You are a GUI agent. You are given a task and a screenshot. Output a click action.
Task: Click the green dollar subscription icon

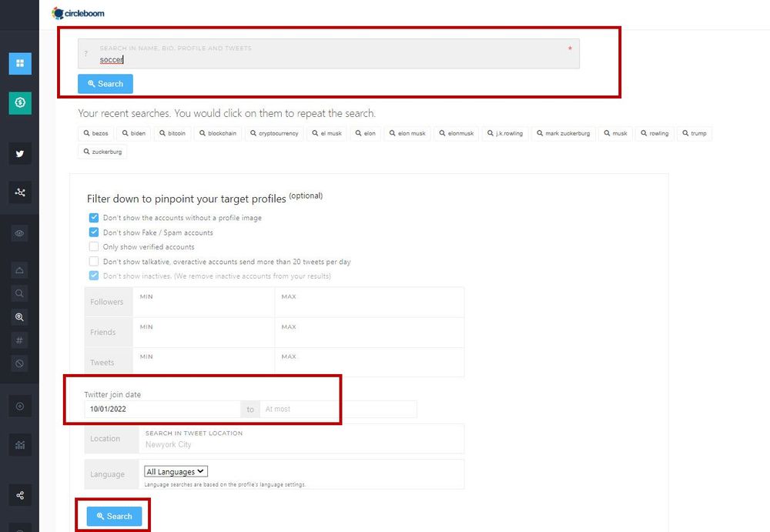click(19, 101)
